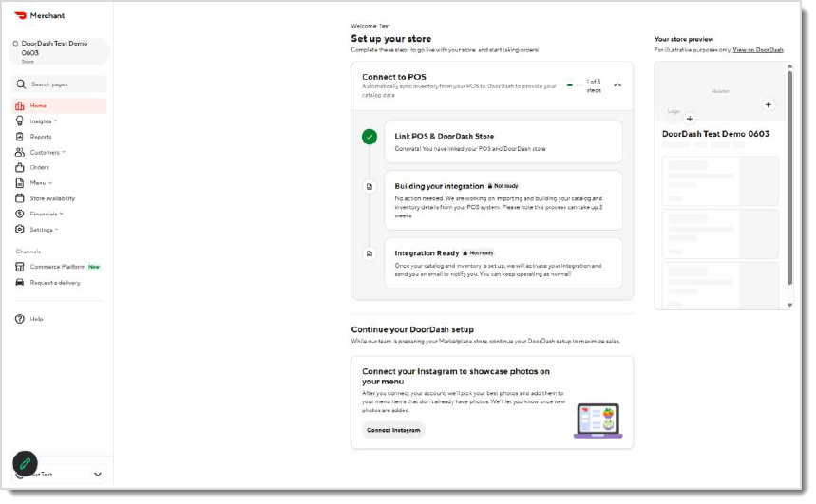Go to Home page
816x504 pixels.
(x=59, y=105)
